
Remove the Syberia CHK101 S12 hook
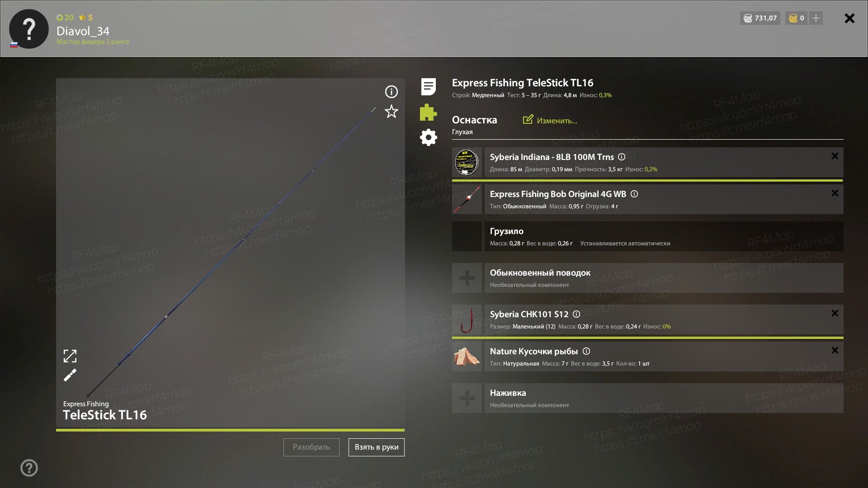[835, 313]
